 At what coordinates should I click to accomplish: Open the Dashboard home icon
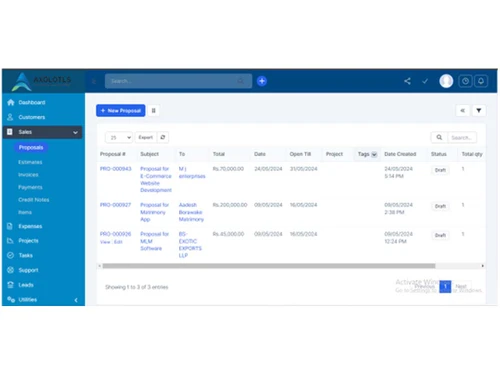[11, 102]
